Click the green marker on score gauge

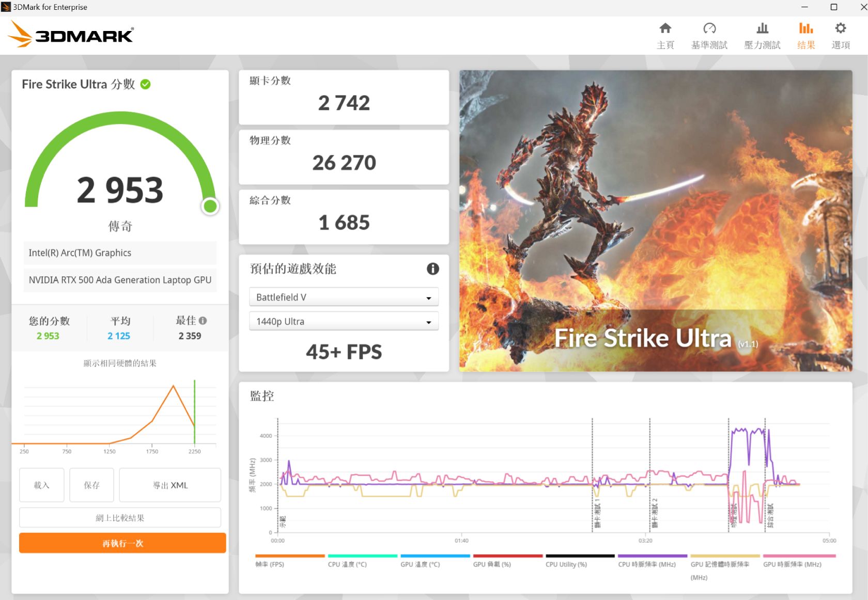(210, 206)
